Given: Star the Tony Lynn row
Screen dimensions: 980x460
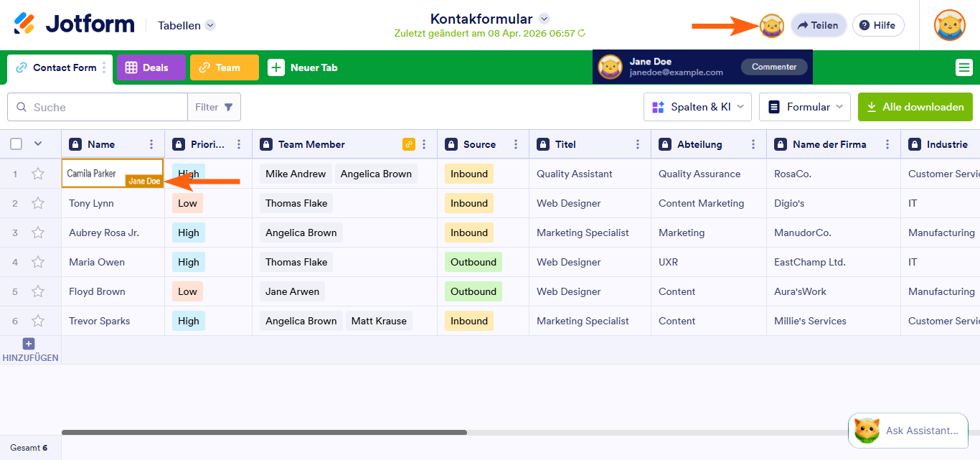Looking at the screenshot, I should pyautogui.click(x=38, y=203).
